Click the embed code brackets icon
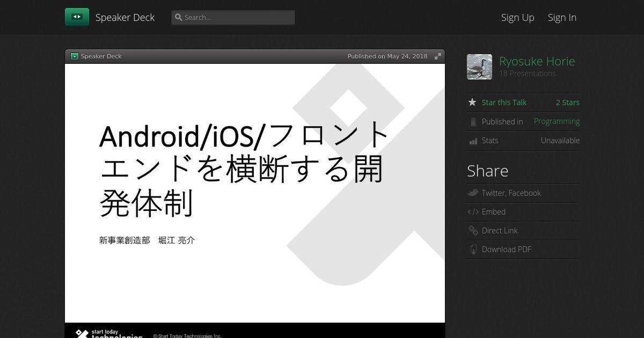644x338 pixels. tap(473, 212)
